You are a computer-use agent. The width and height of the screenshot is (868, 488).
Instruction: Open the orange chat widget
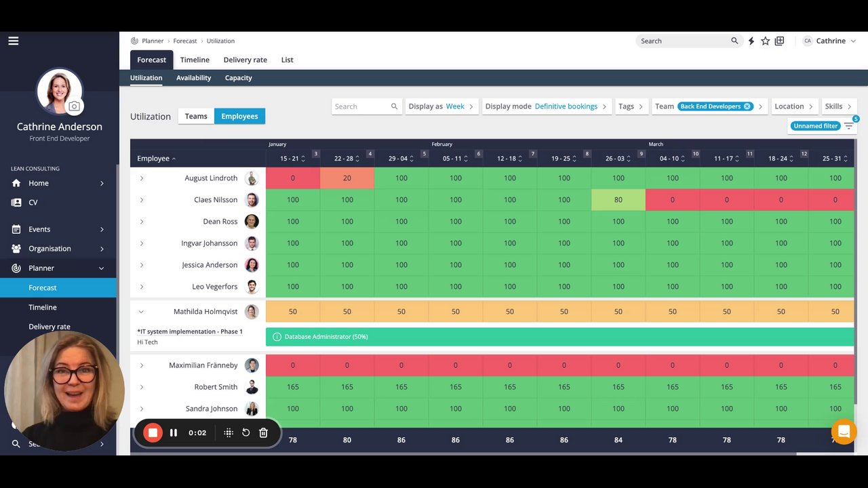click(x=844, y=432)
